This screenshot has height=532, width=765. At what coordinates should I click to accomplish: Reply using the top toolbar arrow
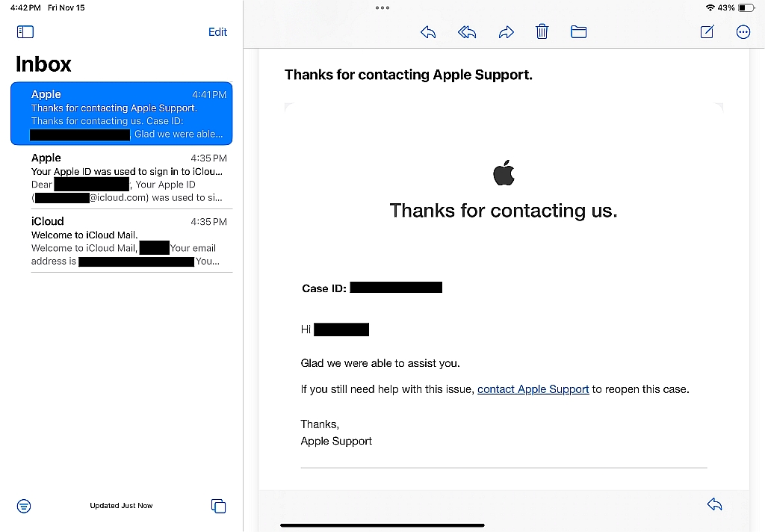(x=428, y=32)
